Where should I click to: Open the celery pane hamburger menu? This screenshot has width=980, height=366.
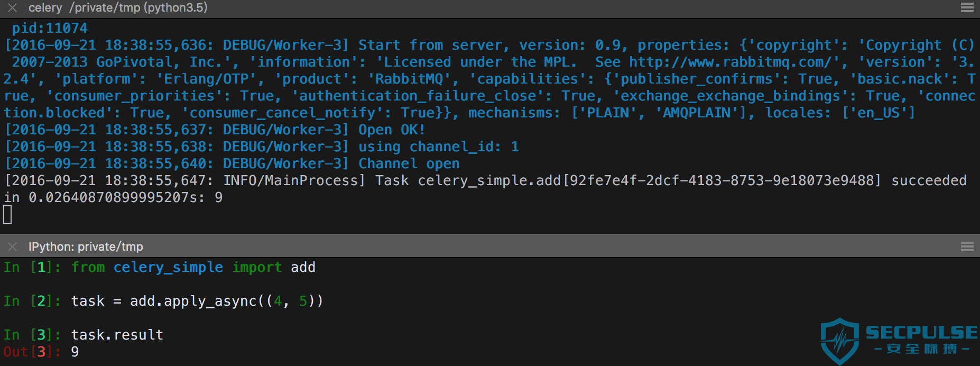967,8
